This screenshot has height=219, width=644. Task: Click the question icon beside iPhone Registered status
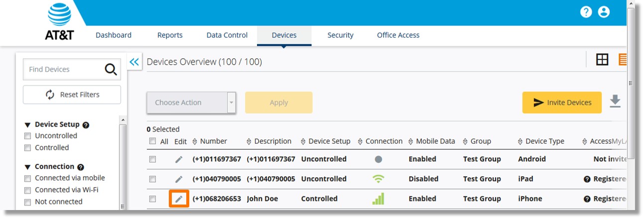(x=587, y=199)
